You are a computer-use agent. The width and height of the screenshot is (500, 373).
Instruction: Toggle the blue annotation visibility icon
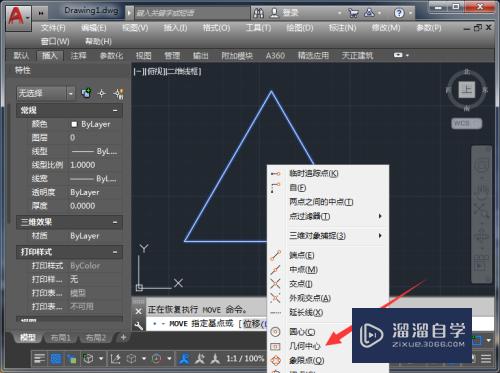pos(184,359)
